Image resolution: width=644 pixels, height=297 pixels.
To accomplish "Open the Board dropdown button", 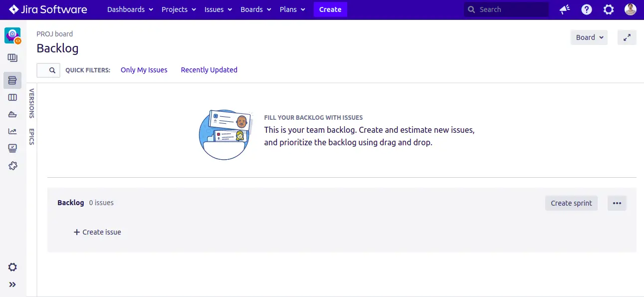I will (589, 37).
